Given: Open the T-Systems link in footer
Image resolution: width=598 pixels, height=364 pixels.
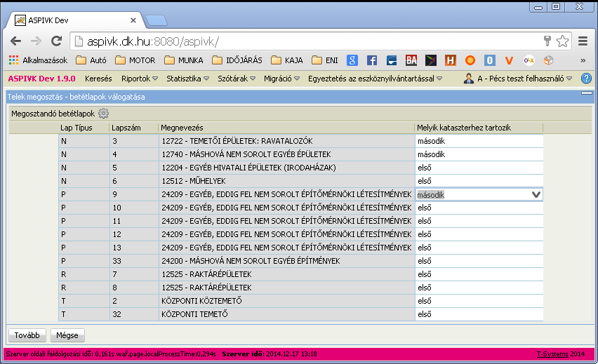Looking at the screenshot, I should pos(552,353).
